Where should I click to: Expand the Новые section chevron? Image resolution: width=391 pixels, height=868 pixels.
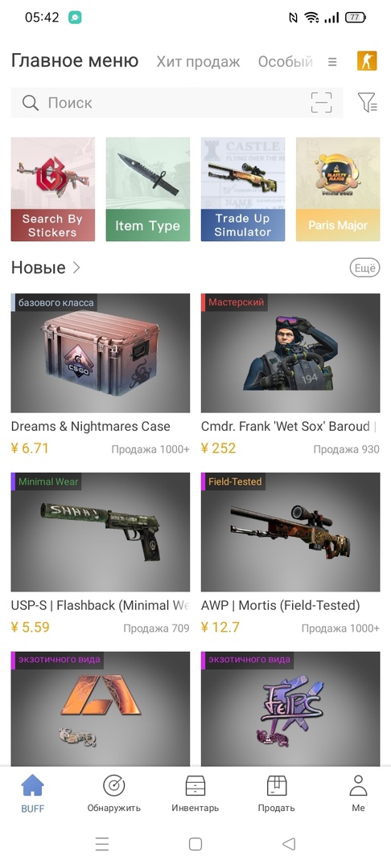76,268
